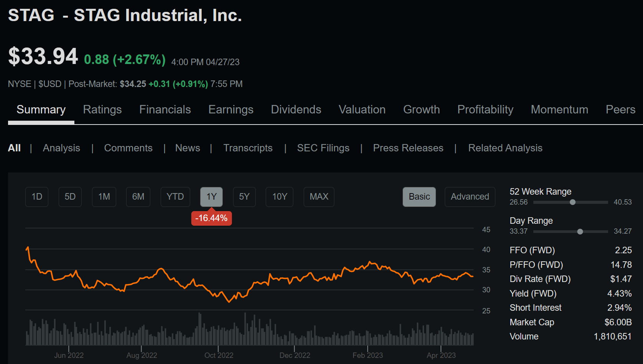Click the -16.44% change badge
643x364 pixels.
point(212,218)
